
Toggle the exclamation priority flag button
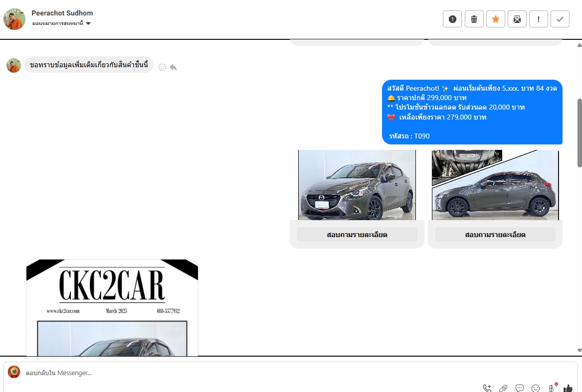[539, 19]
